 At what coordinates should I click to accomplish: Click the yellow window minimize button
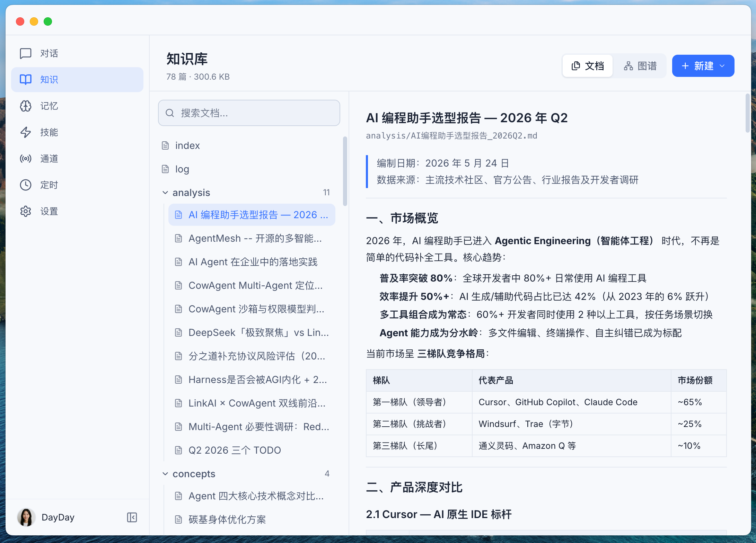pyautogui.click(x=34, y=21)
